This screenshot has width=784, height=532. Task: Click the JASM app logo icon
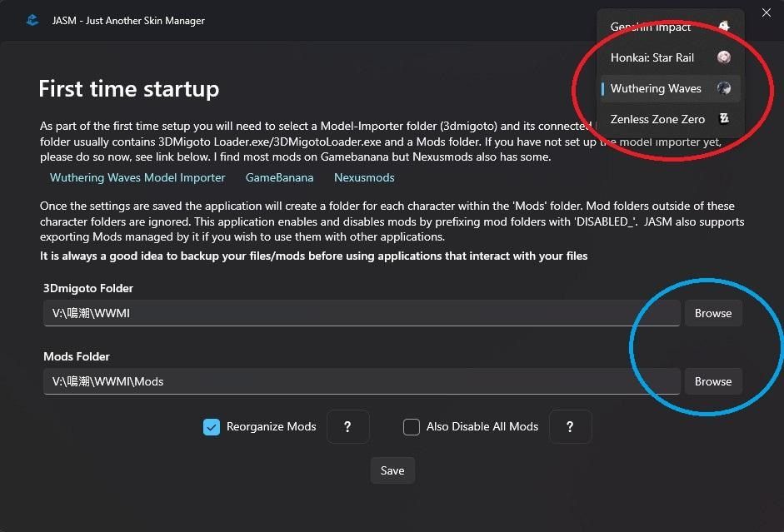point(32,20)
